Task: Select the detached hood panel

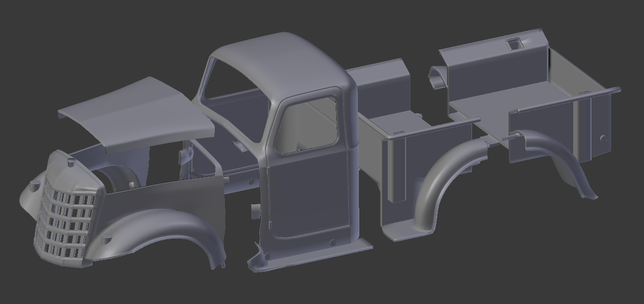Action: (140, 111)
